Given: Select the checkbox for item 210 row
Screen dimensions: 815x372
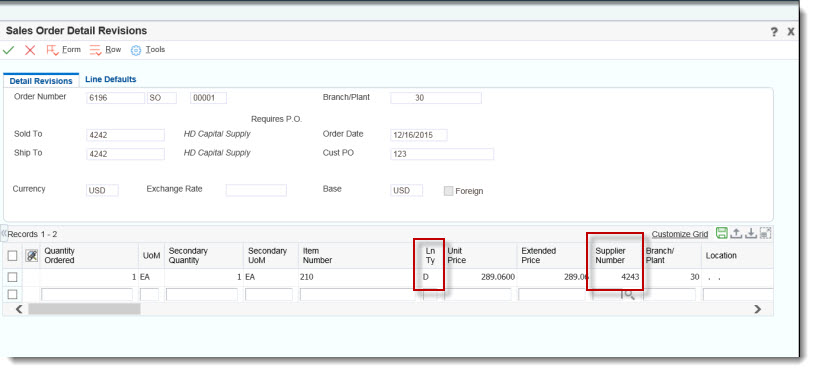Looking at the screenshot, I should point(12,277).
